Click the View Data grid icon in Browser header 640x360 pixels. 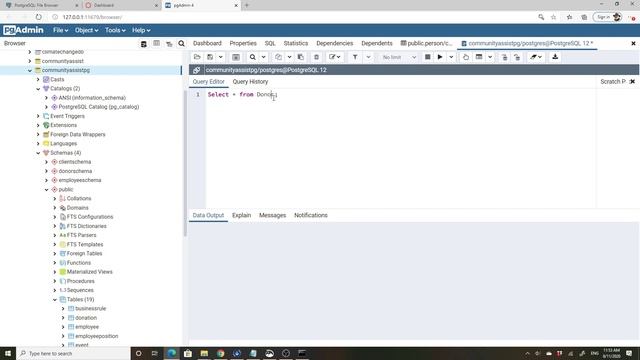coord(156,43)
